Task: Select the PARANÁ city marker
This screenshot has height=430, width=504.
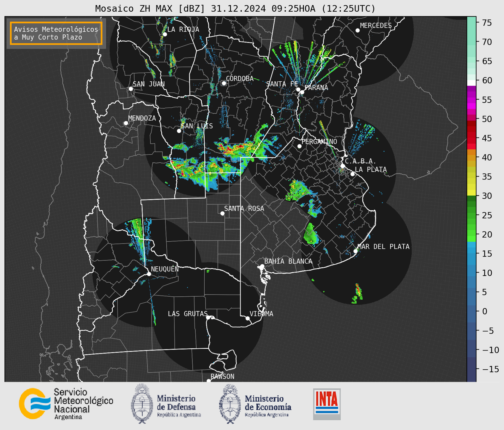Action: point(302,92)
